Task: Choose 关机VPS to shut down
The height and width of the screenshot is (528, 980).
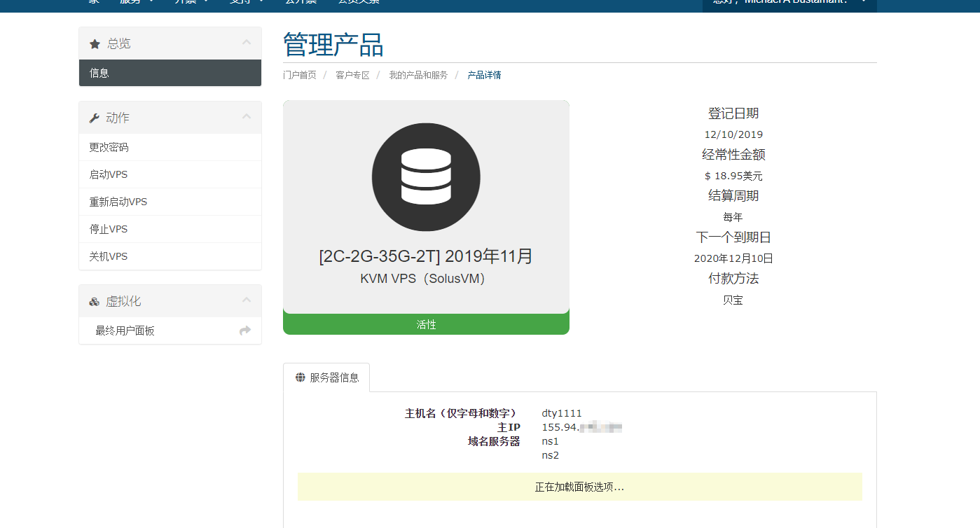Action: click(x=108, y=256)
